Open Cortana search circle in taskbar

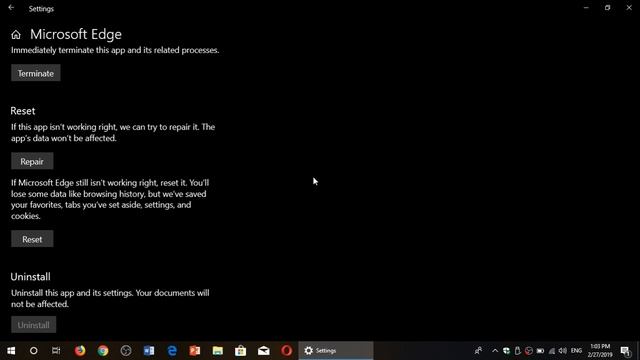click(x=33, y=351)
